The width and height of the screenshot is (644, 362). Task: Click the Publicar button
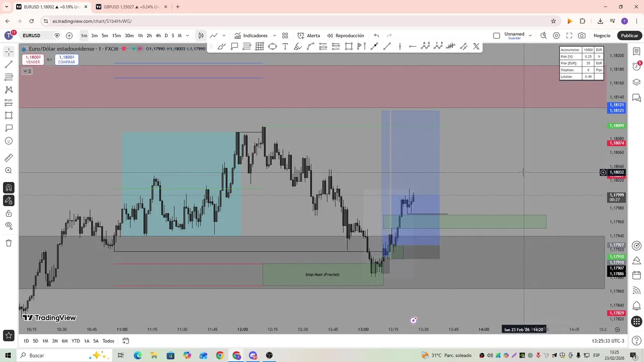click(629, 36)
